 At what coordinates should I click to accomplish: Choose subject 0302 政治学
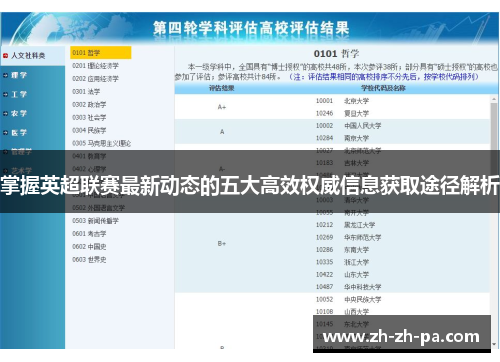(89, 105)
